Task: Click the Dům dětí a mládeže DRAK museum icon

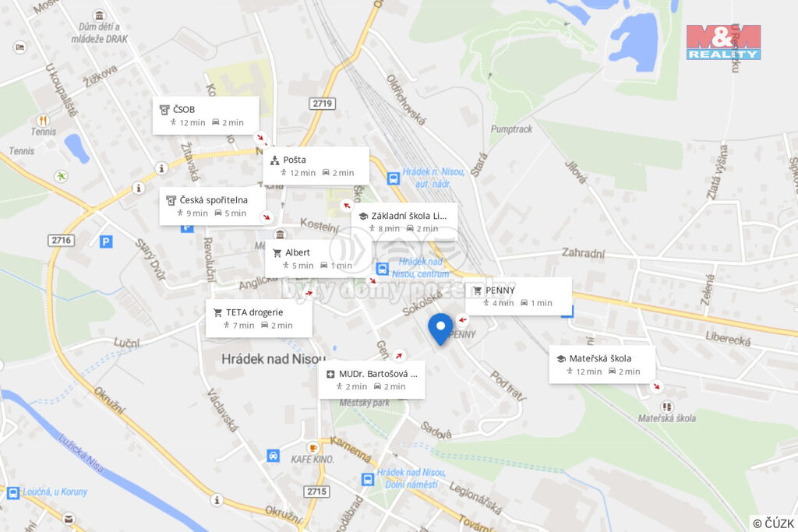Action: click(x=99, y=16)
